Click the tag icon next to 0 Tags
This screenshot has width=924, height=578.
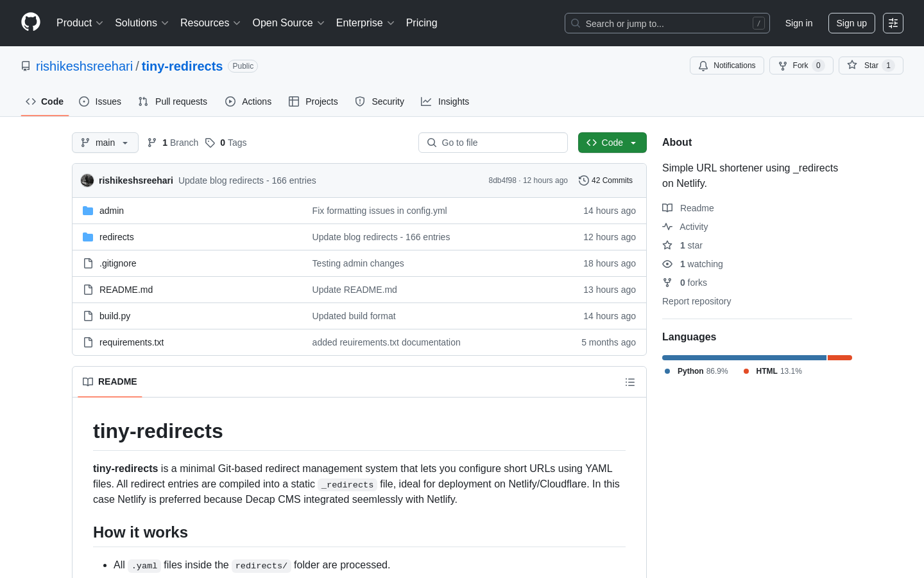210,143
